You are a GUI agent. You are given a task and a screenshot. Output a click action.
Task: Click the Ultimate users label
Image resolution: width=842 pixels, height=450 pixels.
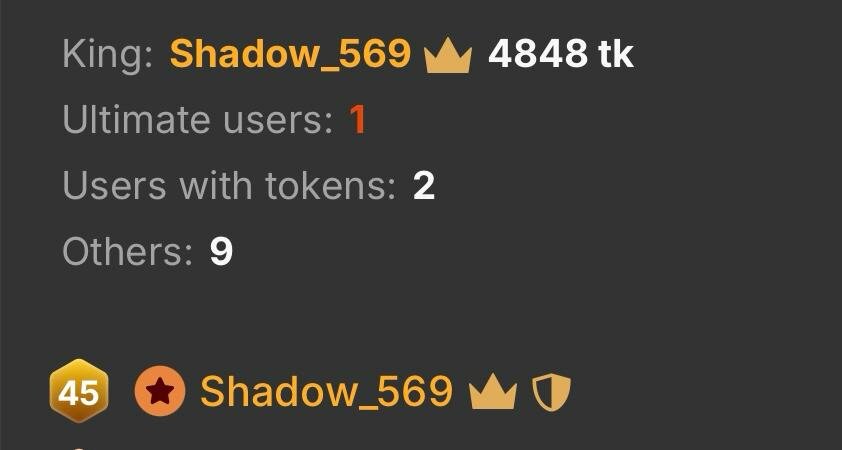pos(198,119)
